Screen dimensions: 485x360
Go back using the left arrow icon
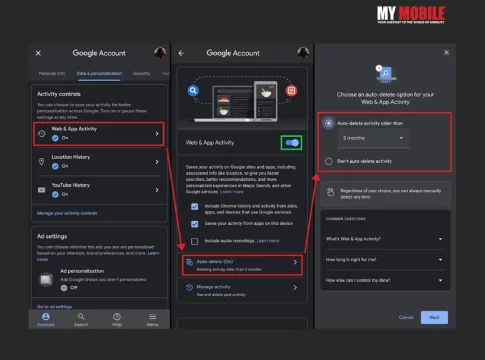pos(181,53)
